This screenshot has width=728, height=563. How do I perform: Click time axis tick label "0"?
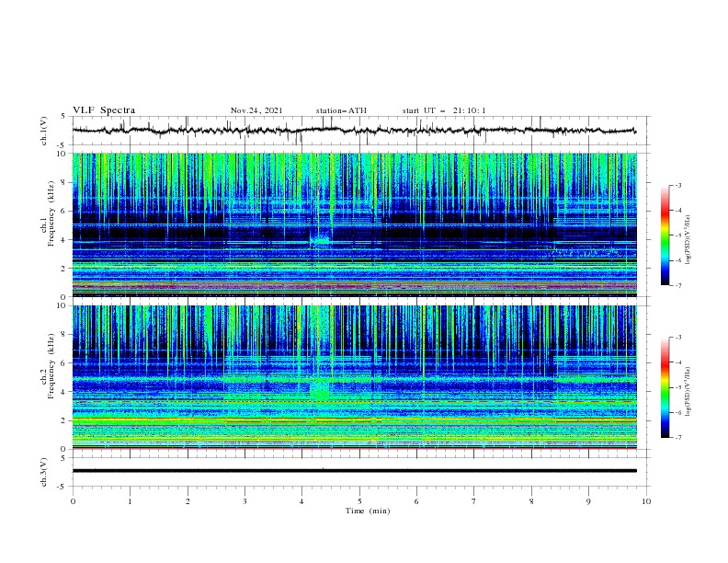tap(73, 501)
